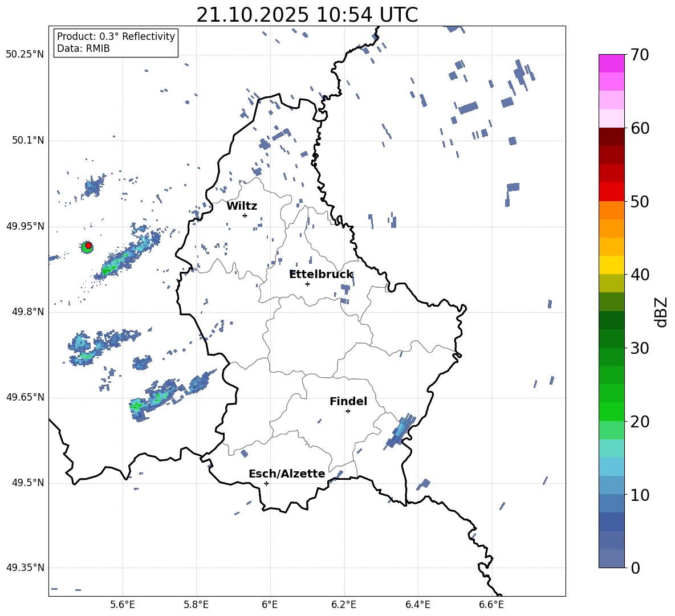Select the Ettelbruck city label

click(321, 274)
